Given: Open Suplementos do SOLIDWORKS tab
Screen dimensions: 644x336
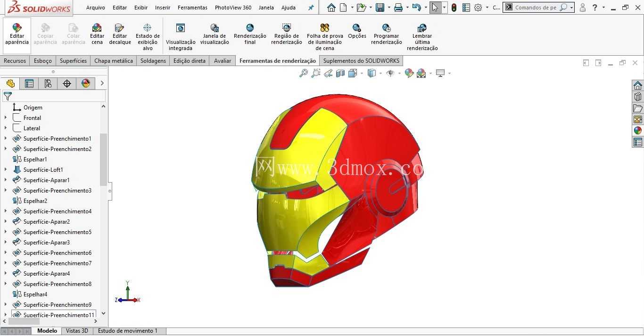Looking at the screenshot, I should pyautogui.click(x=361, y=61).
